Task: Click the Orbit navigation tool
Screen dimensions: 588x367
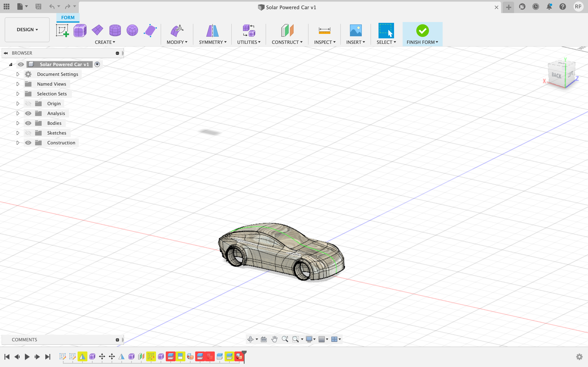Action: click(250, 339)
